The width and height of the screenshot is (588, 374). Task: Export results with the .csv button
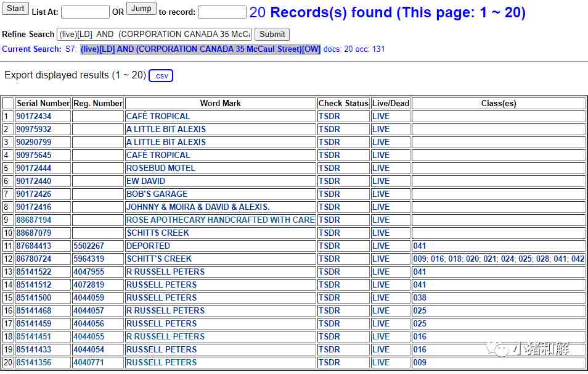161,75
